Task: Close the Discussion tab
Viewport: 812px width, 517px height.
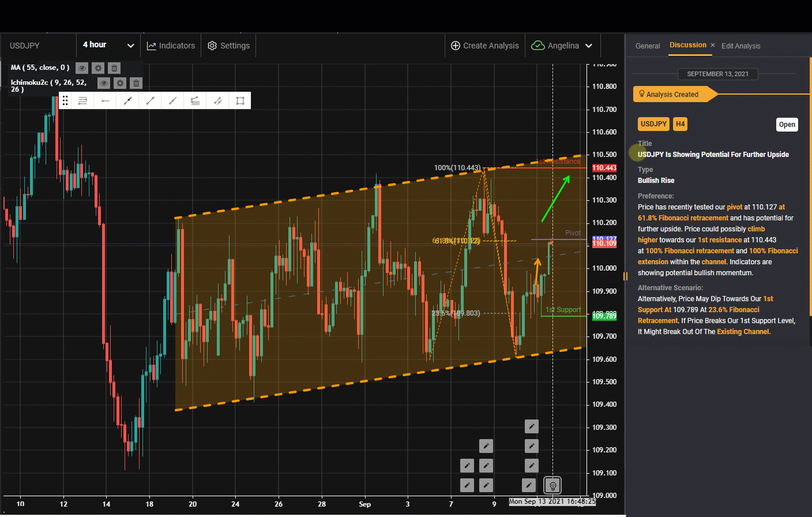Action: [x=713, y=45]
